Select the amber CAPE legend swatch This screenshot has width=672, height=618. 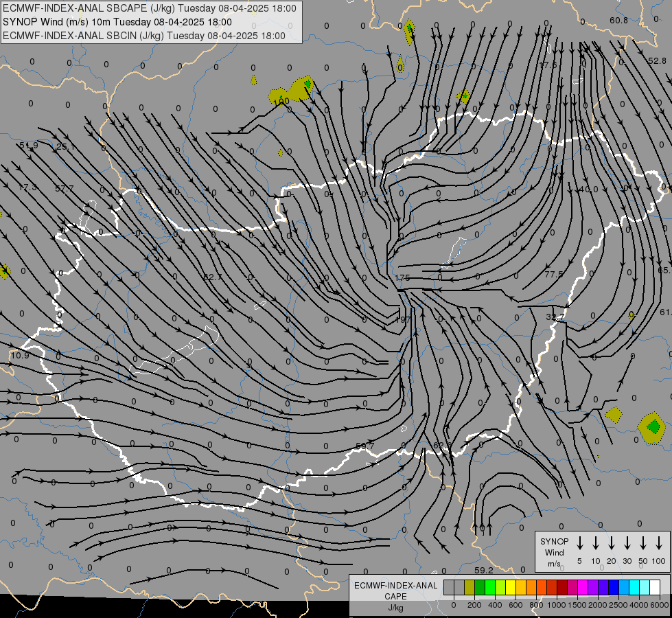click(x=521, y=587)
